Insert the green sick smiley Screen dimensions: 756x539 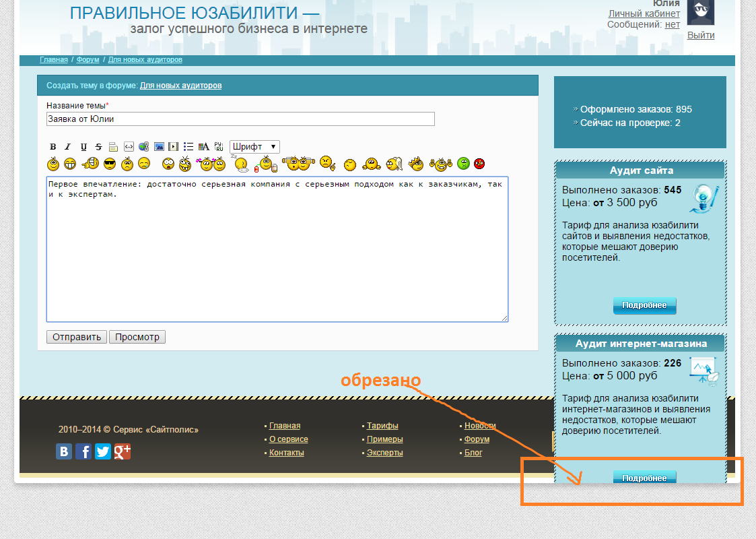[x=463, y=164]
